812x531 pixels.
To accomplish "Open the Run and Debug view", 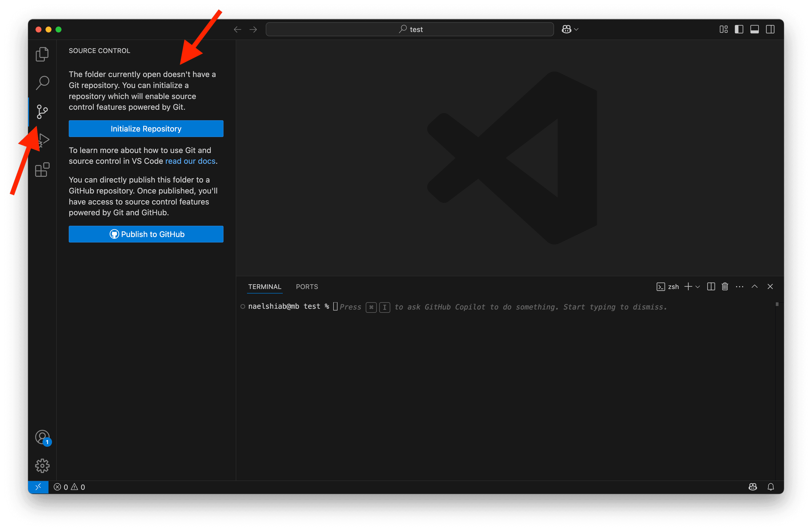I will [x=43, y=140].
